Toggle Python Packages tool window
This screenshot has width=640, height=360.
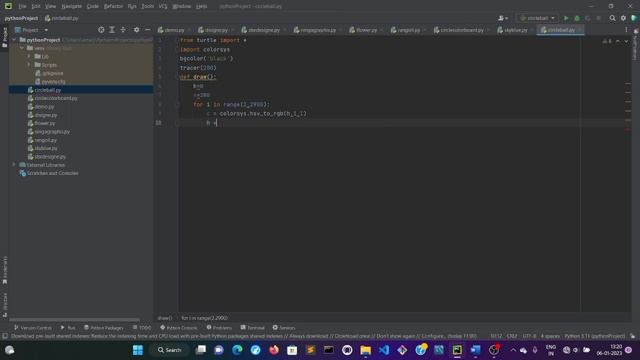coord(103,328)
